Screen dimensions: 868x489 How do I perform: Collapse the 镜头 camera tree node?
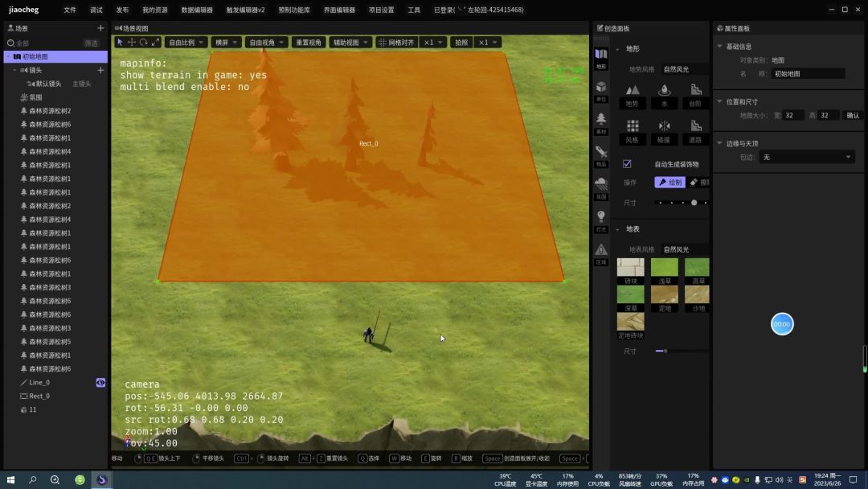pyautogui.click(x=15, y=70)
